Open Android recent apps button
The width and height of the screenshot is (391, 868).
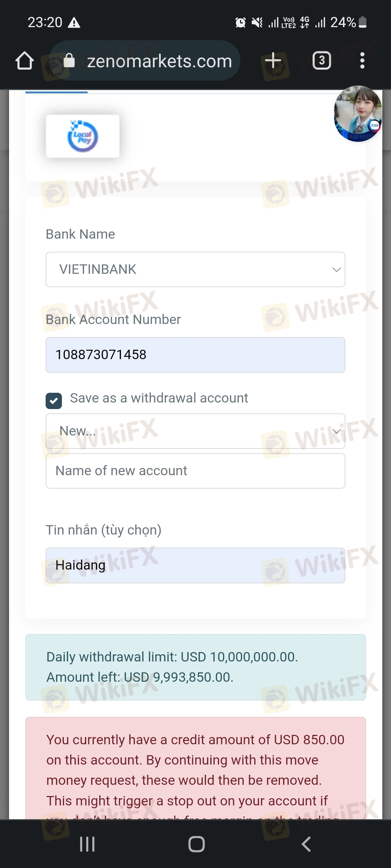[87, 844]
